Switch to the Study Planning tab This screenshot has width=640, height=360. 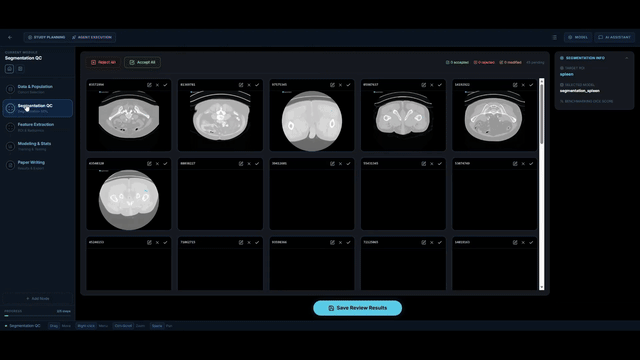[47, 37]
